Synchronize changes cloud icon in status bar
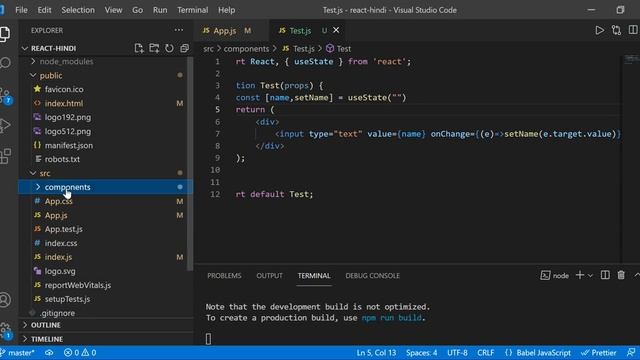This screenshot has width=640, height=360. (49, 353)
